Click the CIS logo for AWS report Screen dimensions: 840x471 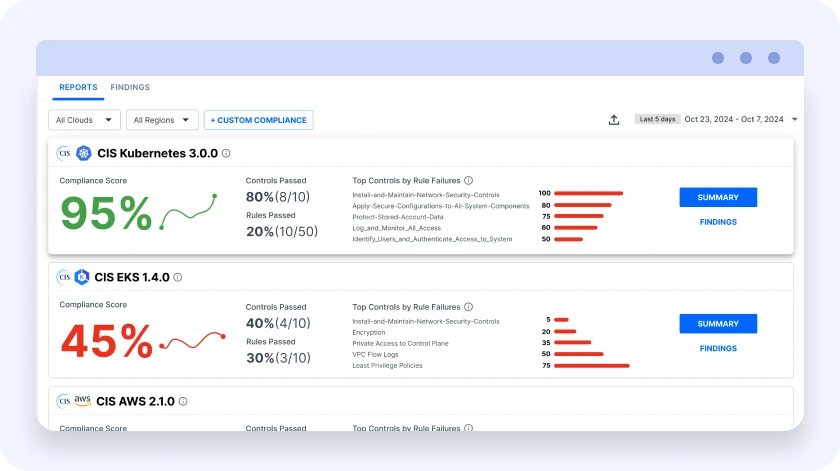click(64, 401)
